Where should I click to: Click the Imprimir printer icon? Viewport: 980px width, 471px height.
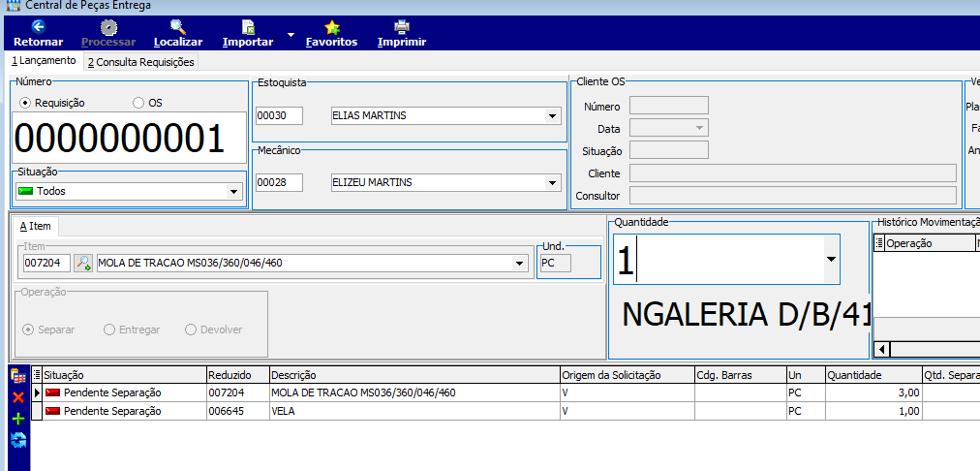click(x=402, y=27)
